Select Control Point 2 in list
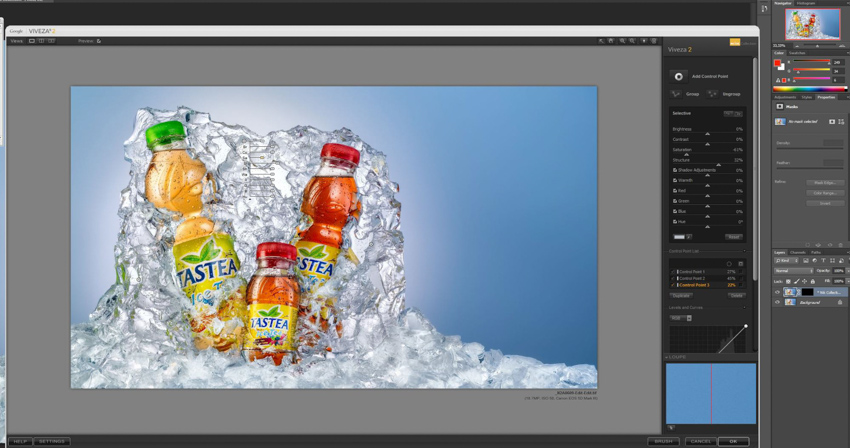The image size is (850, 448). 707,278
